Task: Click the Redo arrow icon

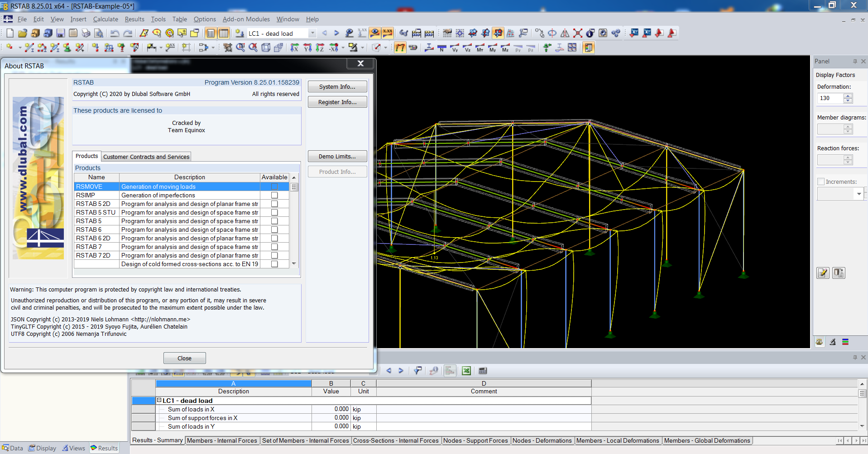Action: point(128,33)
